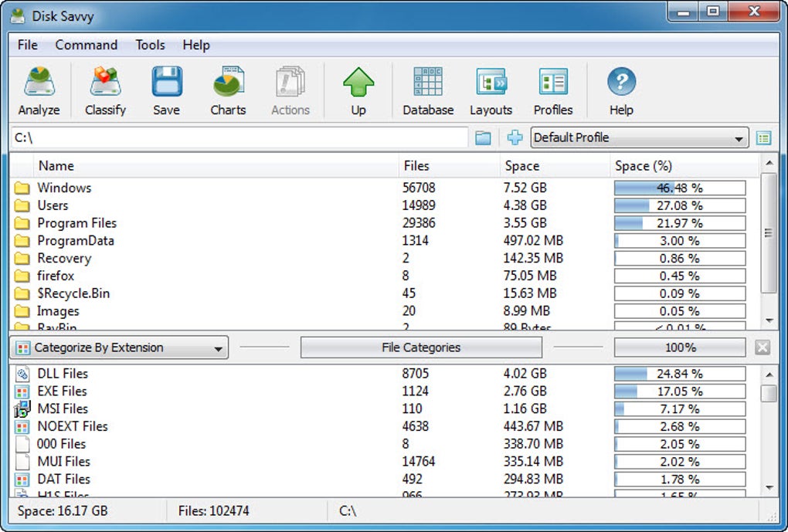Click the ProgramData folder icon
Screen dimensions: 788x532
[22, 241]
